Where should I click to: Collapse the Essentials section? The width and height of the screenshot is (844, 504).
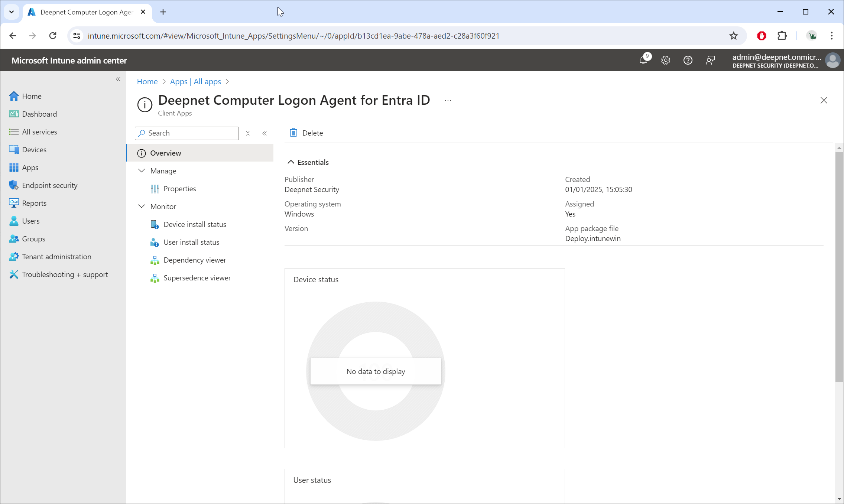pos(291,162)
